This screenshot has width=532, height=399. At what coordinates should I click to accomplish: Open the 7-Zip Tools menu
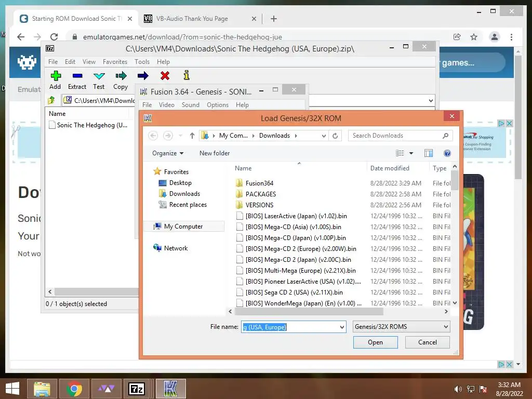click(142, 62)
